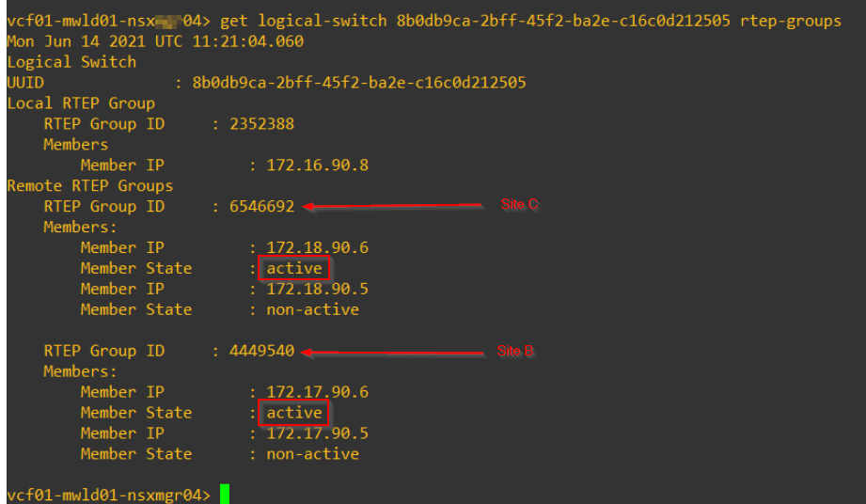Click the non-active state below 172.17.90.5
The image size is (866, 504).
tap(312, 454)
